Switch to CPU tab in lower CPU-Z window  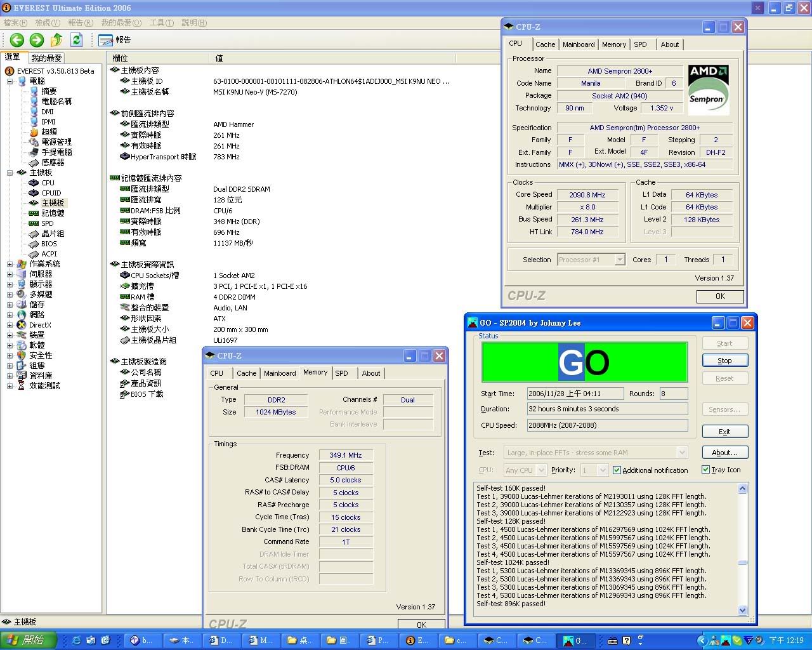tap(216, 373)
